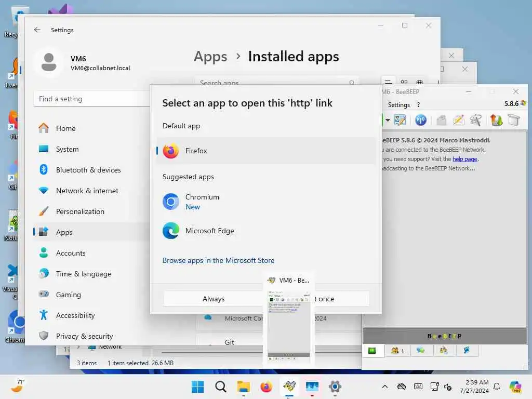Click the BeeBEEP bee icon in the taskbar
Image resolution: width=532 pixels, height=399 pixels.
pos(289,387)
